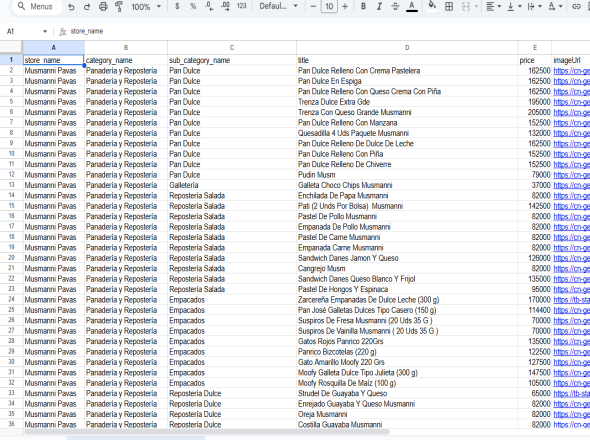This screenshot has width=590, height=440.
Task: Open the 123 more formats menu
Action: 242,6
